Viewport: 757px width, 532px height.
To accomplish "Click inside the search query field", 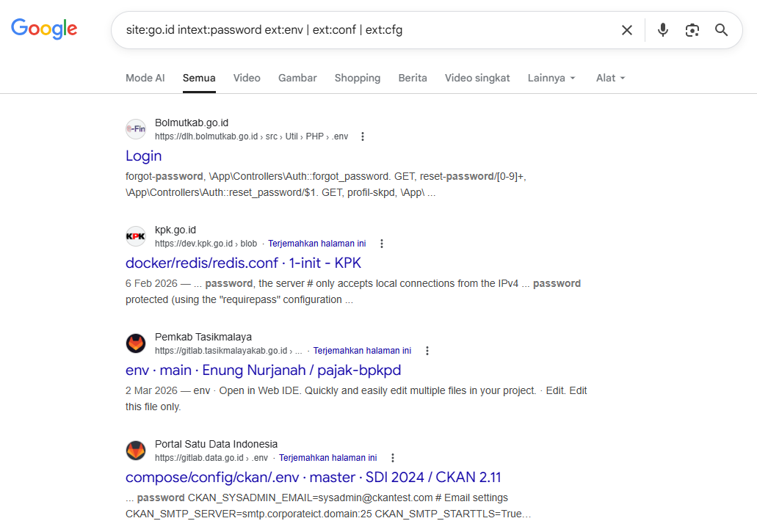I will [367, 30].
